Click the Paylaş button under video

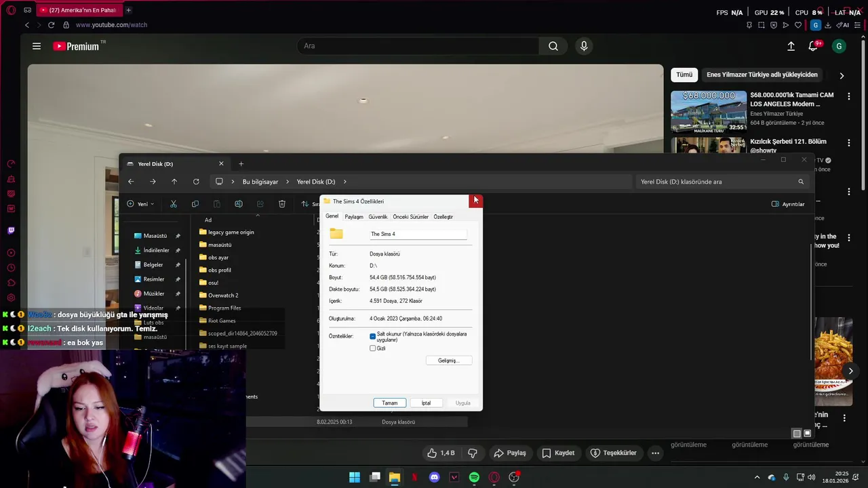click(510, 453)
